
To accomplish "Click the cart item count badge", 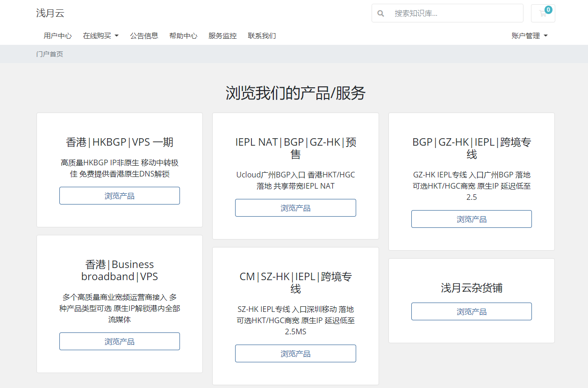I will (548, 9).
